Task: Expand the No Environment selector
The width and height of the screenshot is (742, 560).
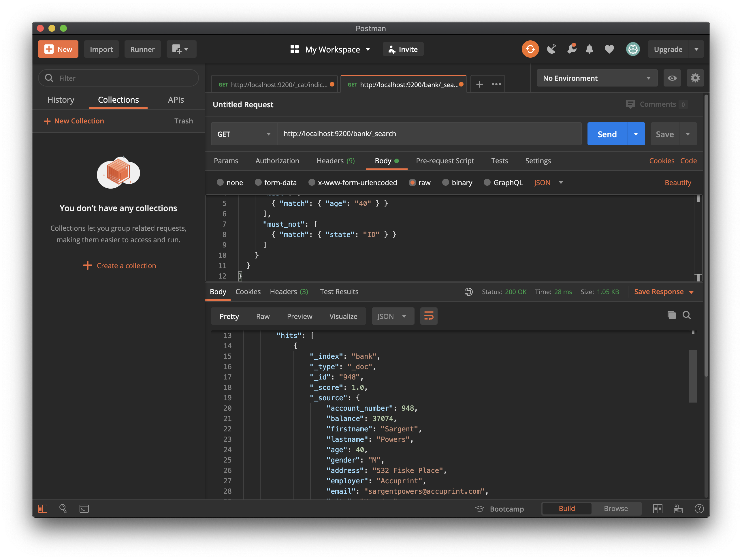Action: [x=596, y=78]
